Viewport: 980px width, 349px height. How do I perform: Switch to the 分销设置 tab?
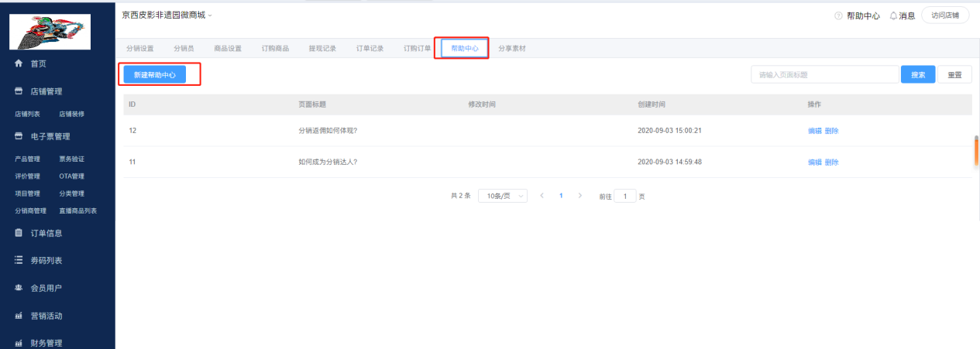pyautogui.click(x=140, y=49)
